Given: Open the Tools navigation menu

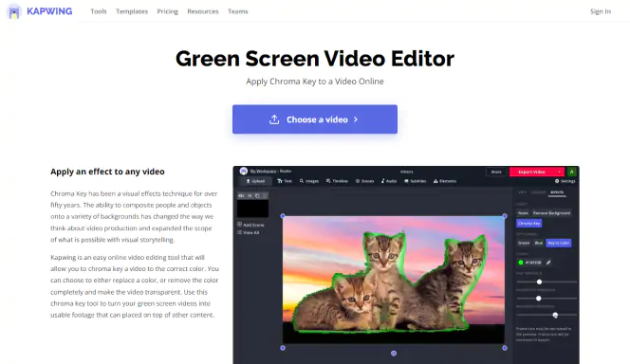Looking at the screenshot, I should [x=99, y=11].
